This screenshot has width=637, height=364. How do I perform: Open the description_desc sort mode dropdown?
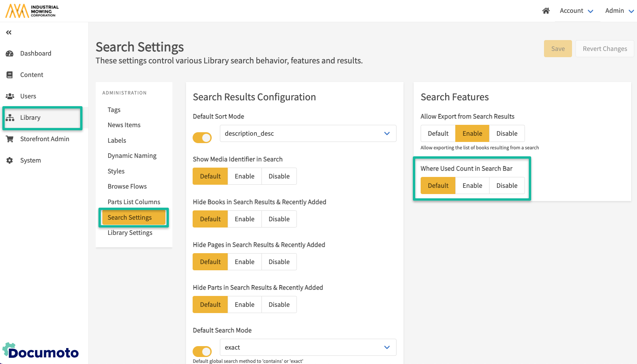[x=308, y=134]
